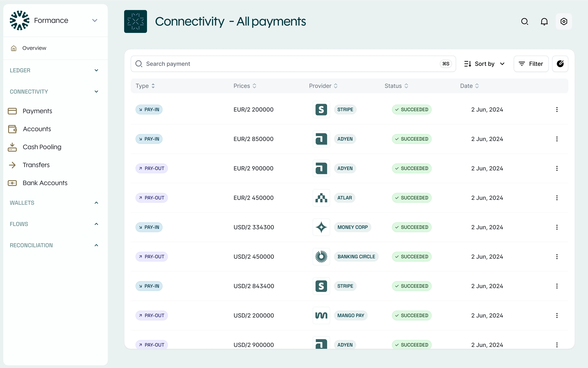
Task: Open the Sort by dropdown
Action: [x=484, y=64]
